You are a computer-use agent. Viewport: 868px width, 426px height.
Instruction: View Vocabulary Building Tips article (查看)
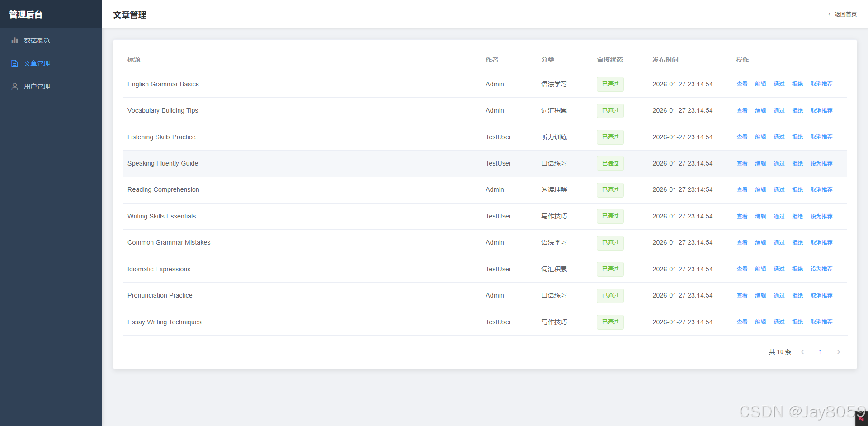tap(742, 110)
